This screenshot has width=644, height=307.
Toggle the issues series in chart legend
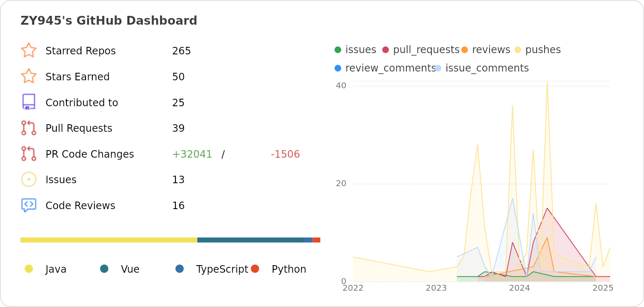click(355, 50)
